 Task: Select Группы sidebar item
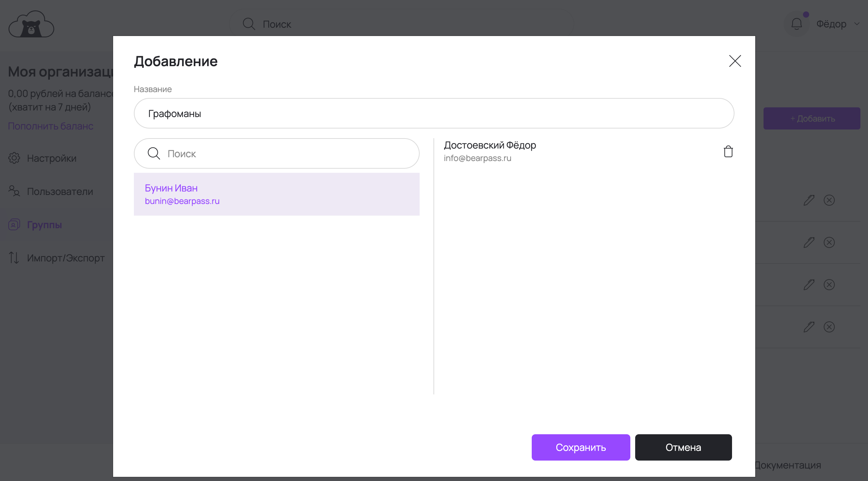pos(44,225)
